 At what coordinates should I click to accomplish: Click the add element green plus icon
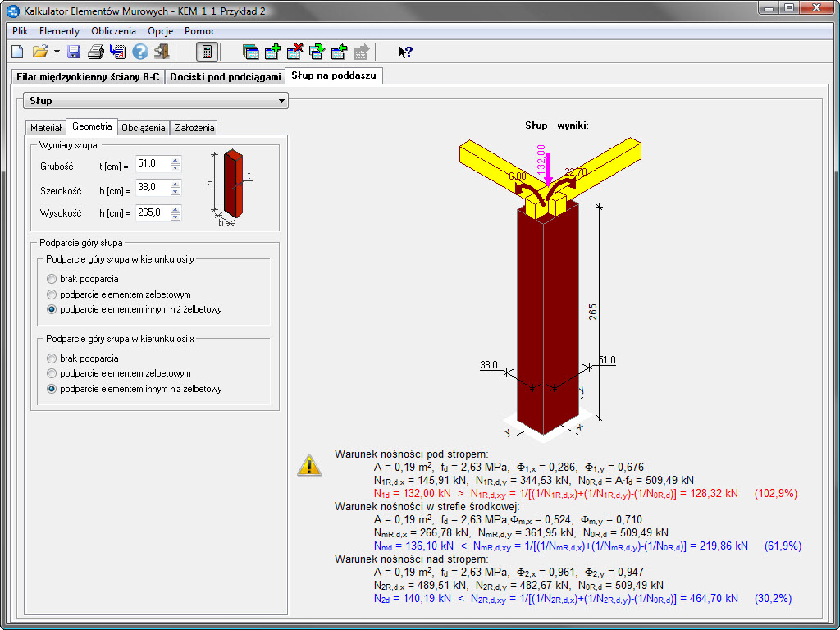(x=272, y=52)
